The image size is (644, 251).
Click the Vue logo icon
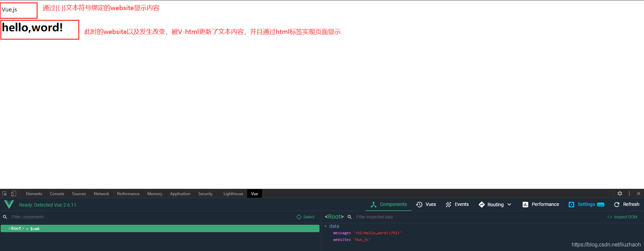9,204
